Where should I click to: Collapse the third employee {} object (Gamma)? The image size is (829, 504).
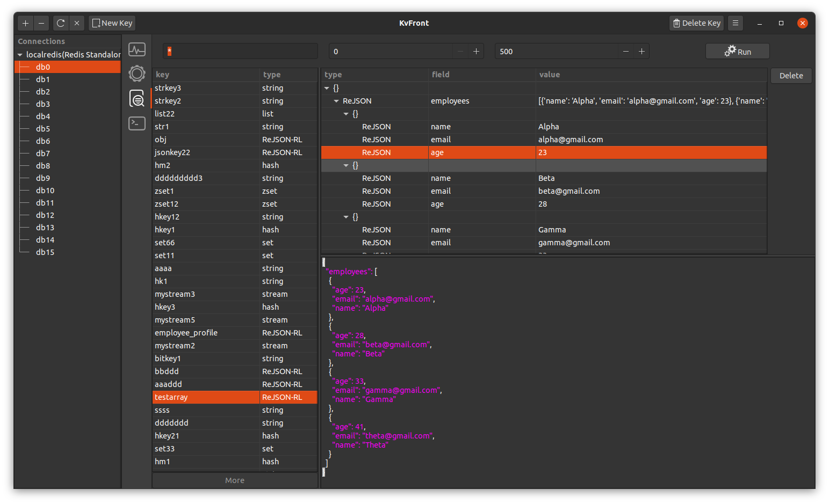point(346,217)
